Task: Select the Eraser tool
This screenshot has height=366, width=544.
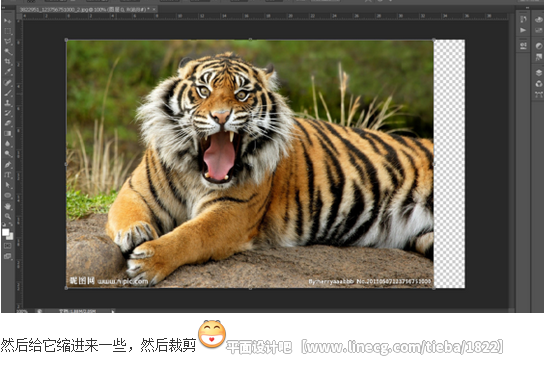Action: (x=8, y=123)
